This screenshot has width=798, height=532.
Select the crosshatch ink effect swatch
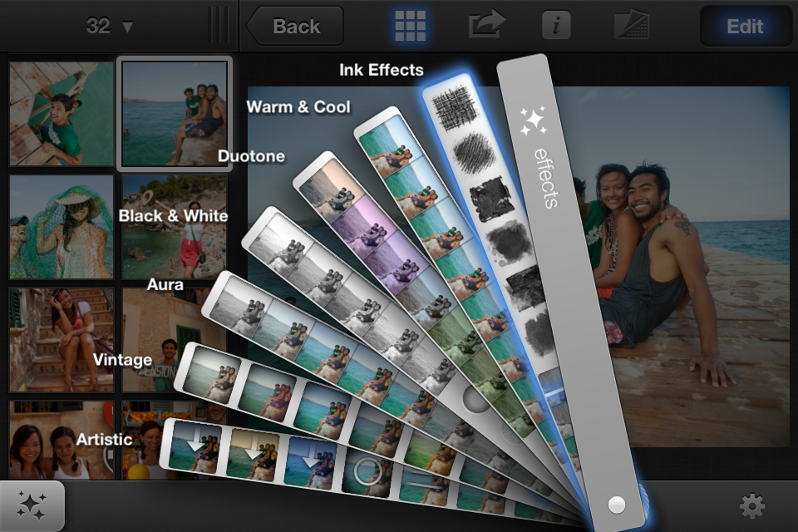click(x=456, y=108)
